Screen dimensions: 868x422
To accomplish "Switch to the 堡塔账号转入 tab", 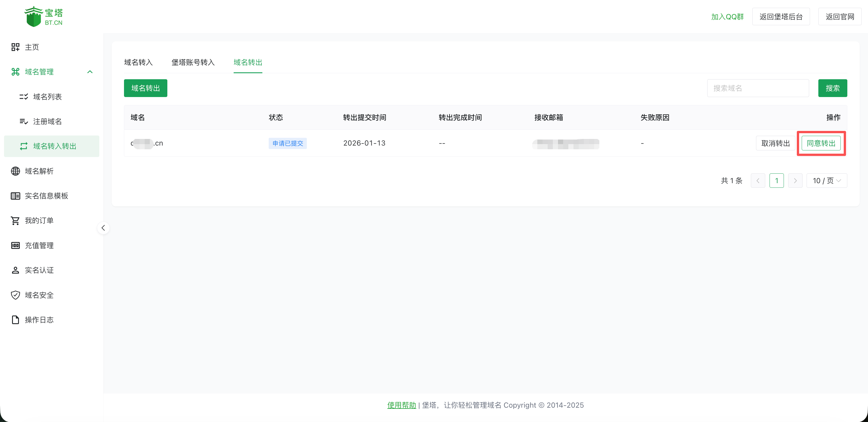I will (x=193, y=62).
